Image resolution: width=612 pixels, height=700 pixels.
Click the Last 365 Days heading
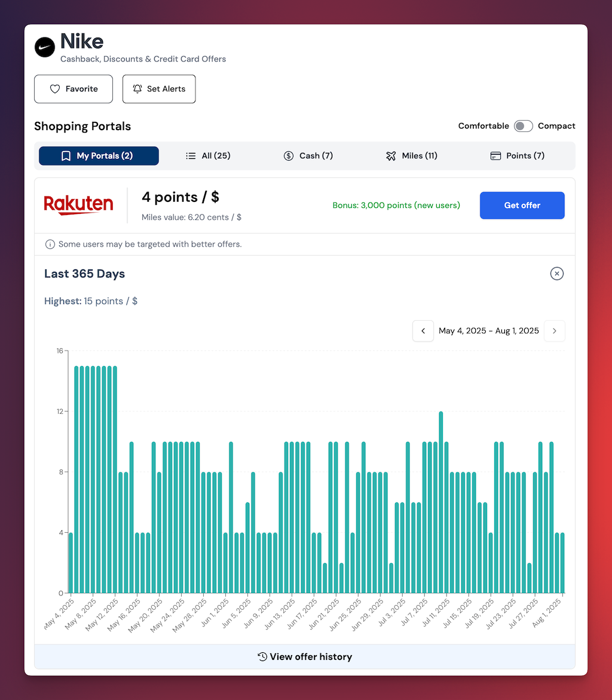[x=84, y=274]
